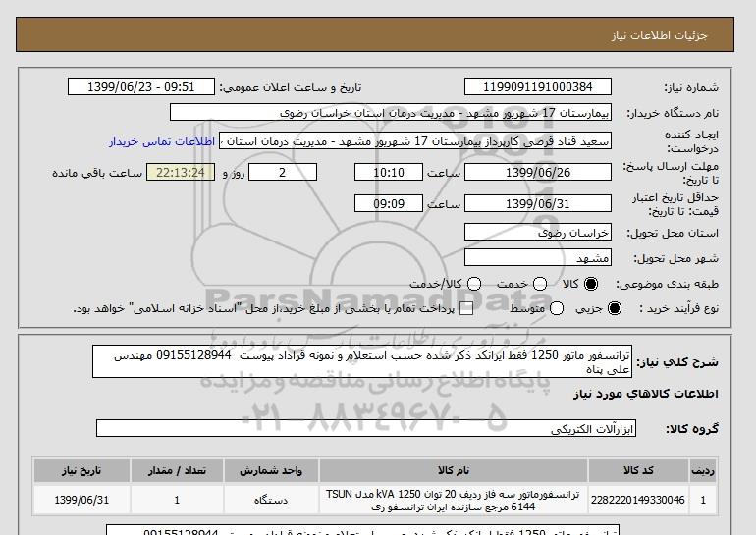The width and height of the screenshot is (756, 535).
Task: Click the quantity cell showing 1
Action: coord(177,500)
